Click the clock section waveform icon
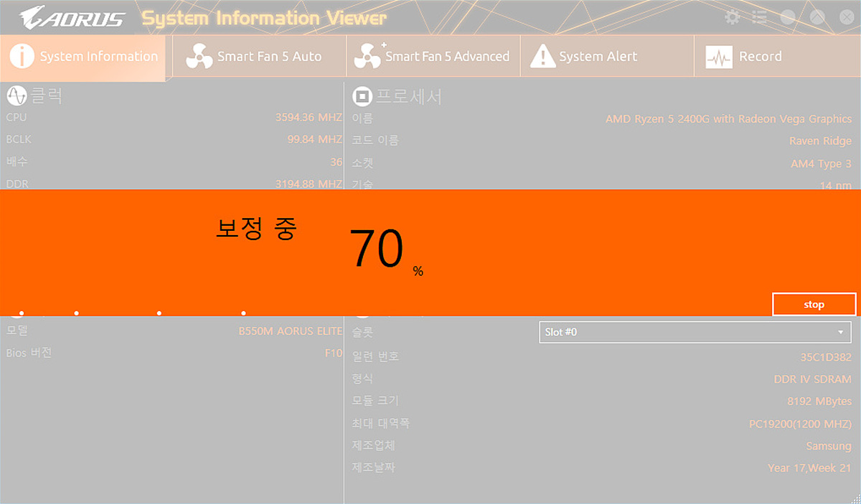 click(x=16, y=95)
